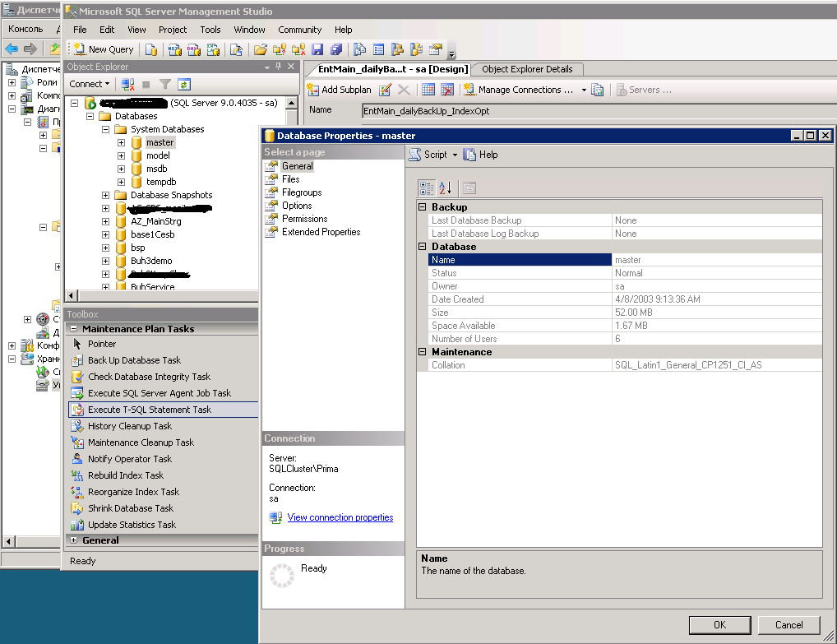Click the OK button
The height and width of the screenshot is (644, 837).
719,624
